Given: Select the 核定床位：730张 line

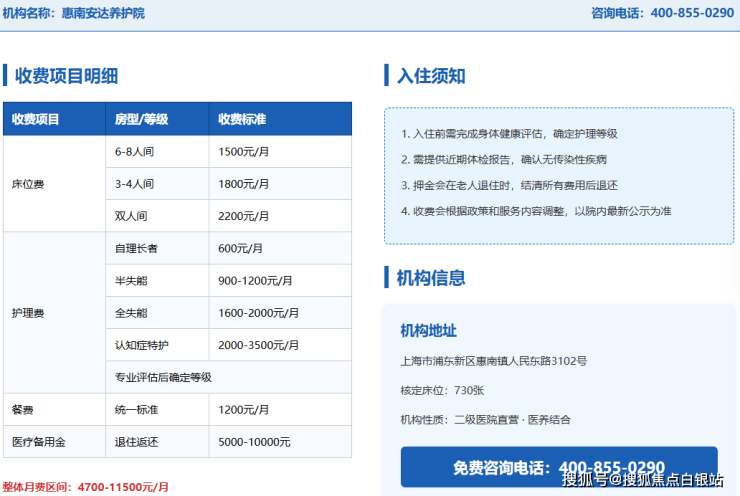Looking at the screenshot, I should point(442,391).
